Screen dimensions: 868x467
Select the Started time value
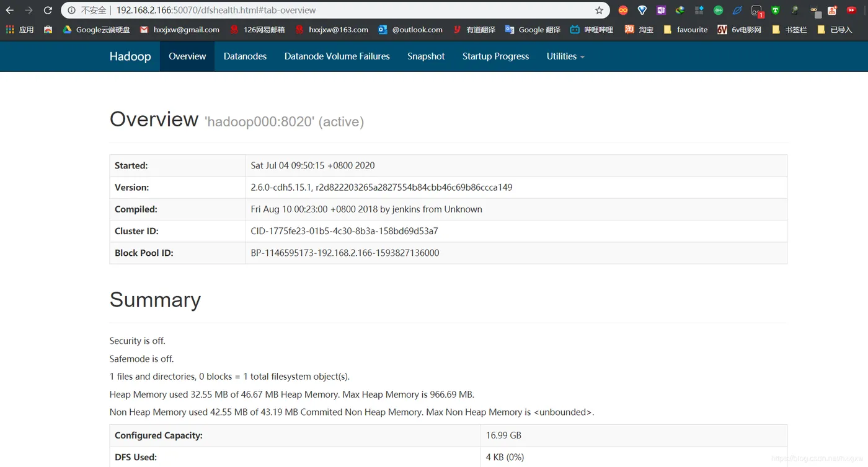coord(312,165)
